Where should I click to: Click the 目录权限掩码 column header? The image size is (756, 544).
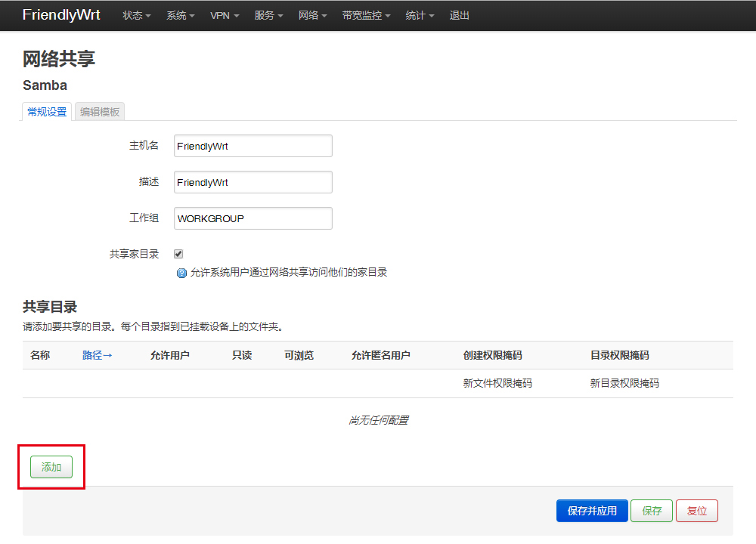click(x=620, y=356)
